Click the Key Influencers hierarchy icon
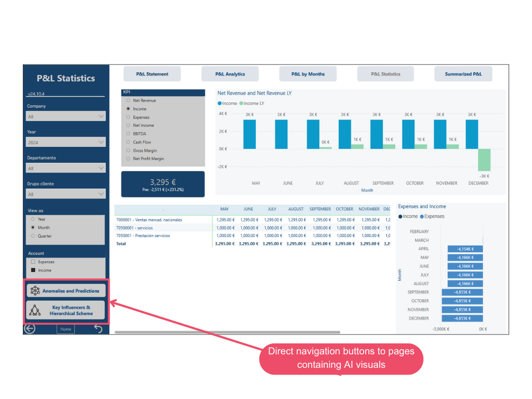This screenshot has height=399, width=532. coord(35,310)
